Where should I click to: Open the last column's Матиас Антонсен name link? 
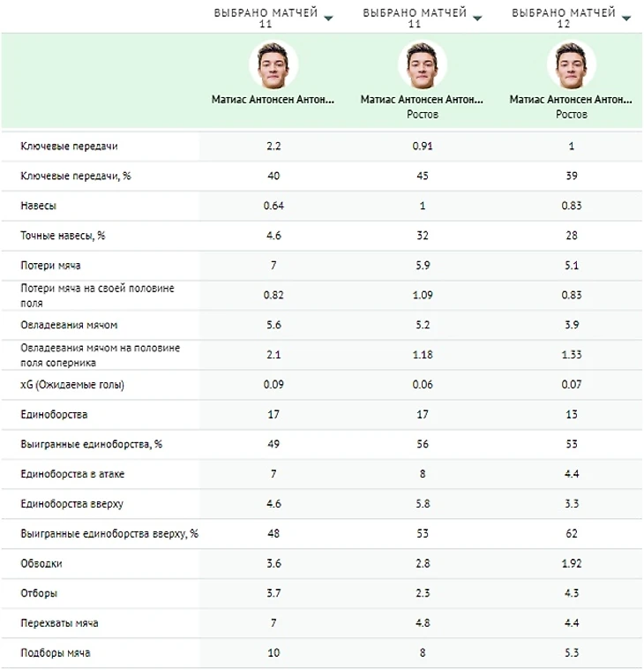[x=572, y=101]
